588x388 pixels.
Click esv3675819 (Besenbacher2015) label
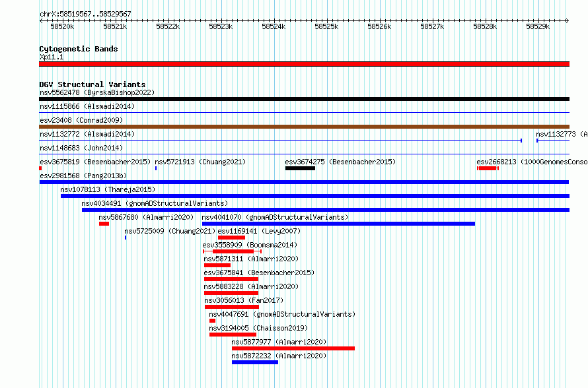[95, 162]
